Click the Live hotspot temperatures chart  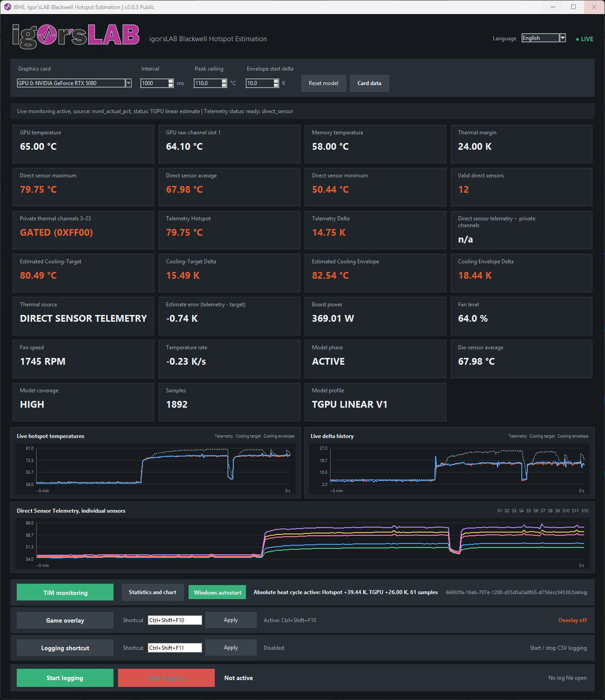156,469
